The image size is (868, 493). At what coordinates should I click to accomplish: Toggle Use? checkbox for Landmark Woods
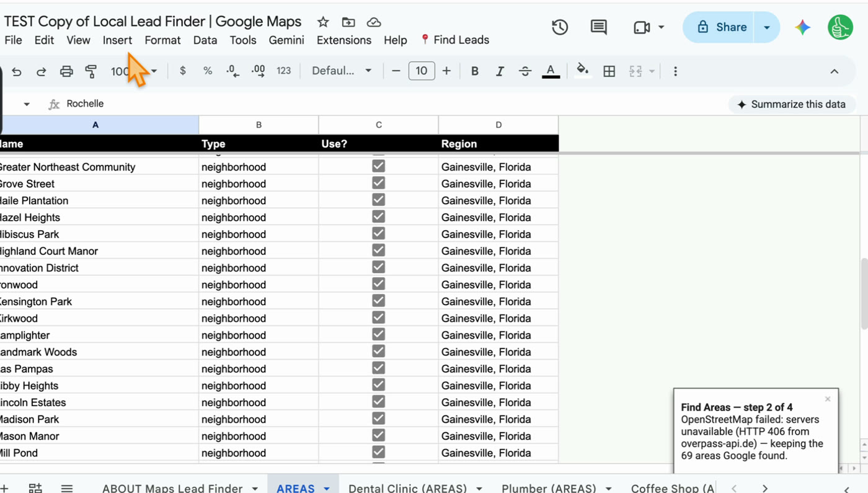378,351
